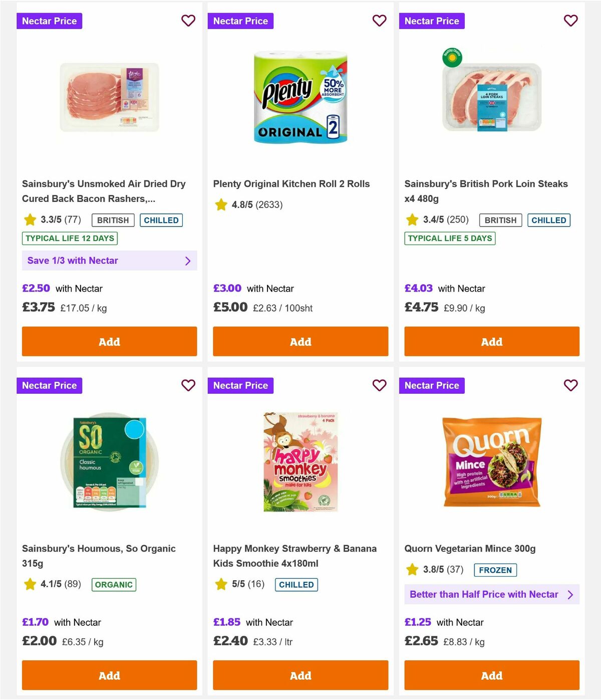Image resolution: width=601 pixels, height=700 pixels.
Task: Toggle the FROZEN tag on Quorn Mince
Action: coord(495,570)
